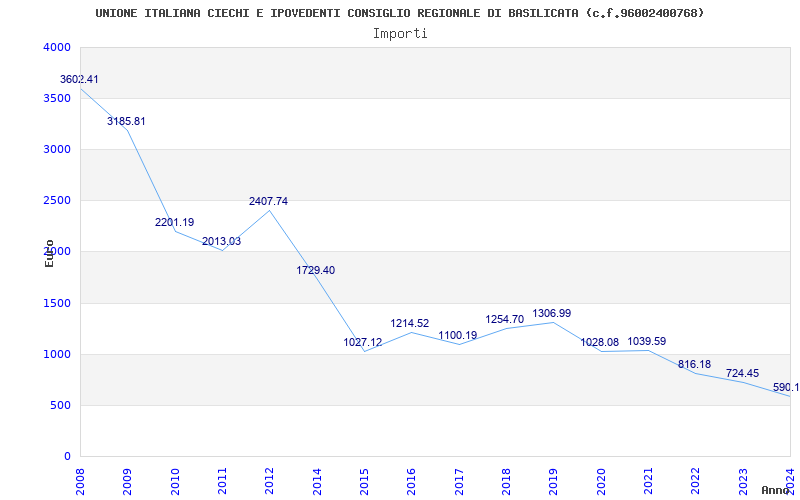Click the 2201.19 data value

point(174,222)
